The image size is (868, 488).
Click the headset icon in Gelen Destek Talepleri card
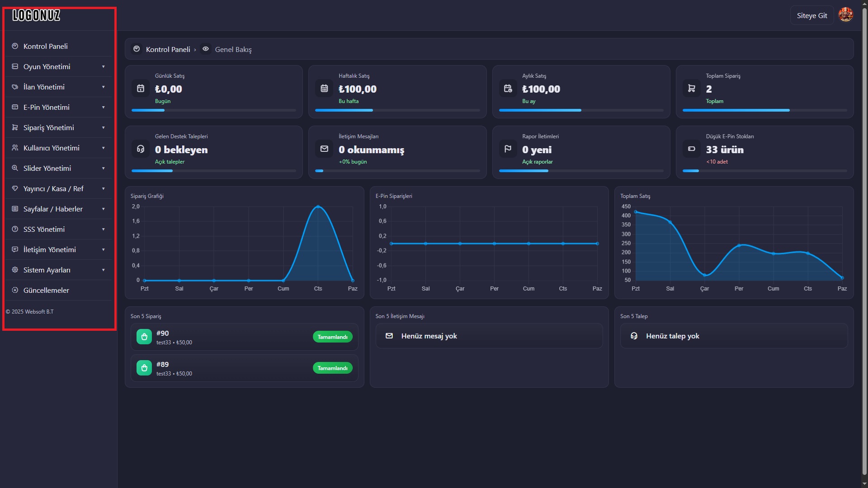coord(141,149)
